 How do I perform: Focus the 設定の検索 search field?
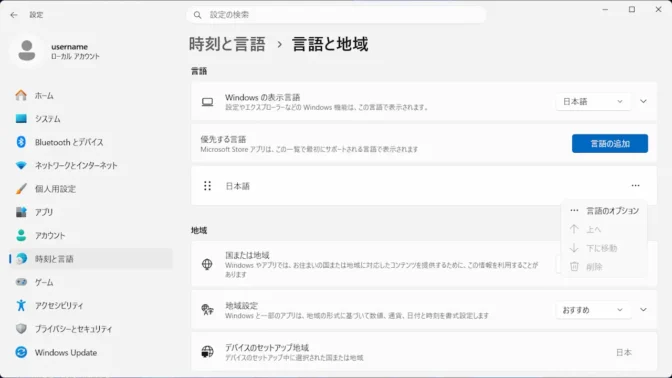[336, 15]
